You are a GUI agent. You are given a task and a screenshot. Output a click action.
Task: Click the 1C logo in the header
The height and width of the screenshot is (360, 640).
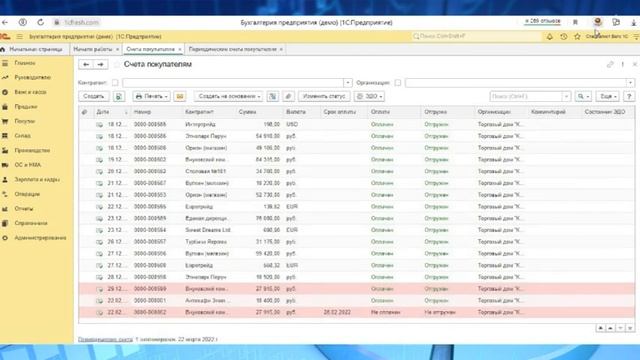tap(5, 36)
